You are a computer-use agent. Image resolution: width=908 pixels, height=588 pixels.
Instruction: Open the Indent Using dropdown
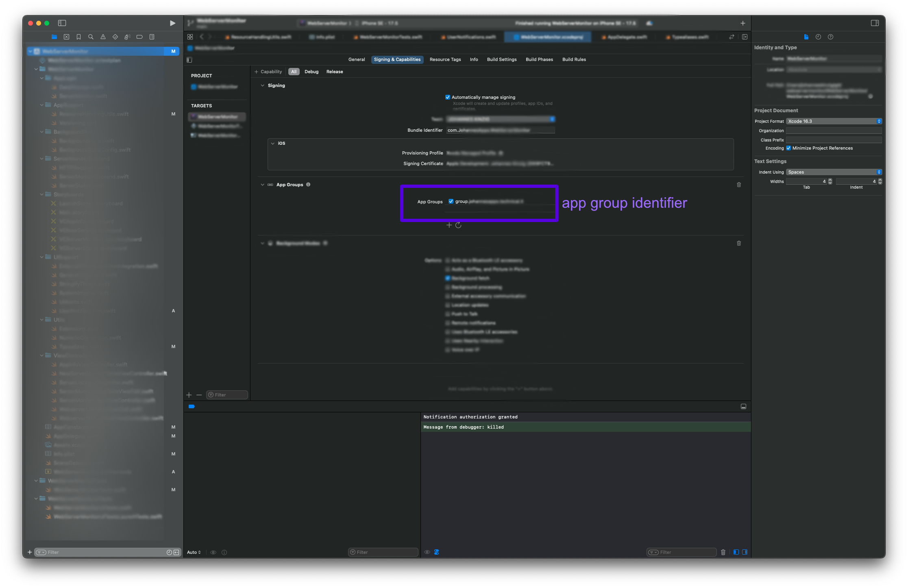point(834,172)
